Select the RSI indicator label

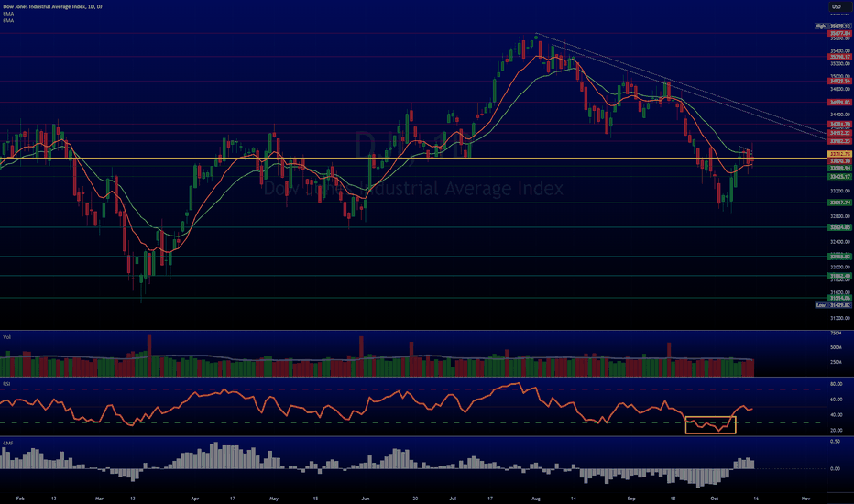point(6,384)
